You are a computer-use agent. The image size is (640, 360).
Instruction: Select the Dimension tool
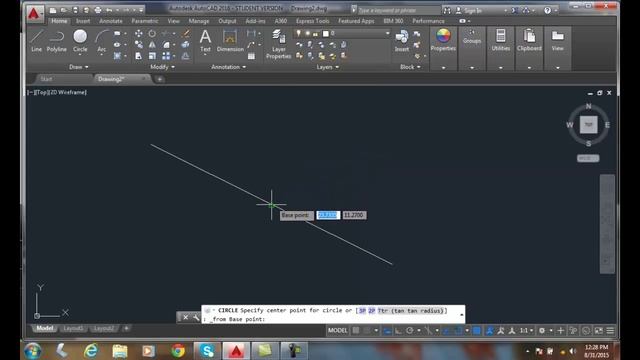tap(230, 41)
